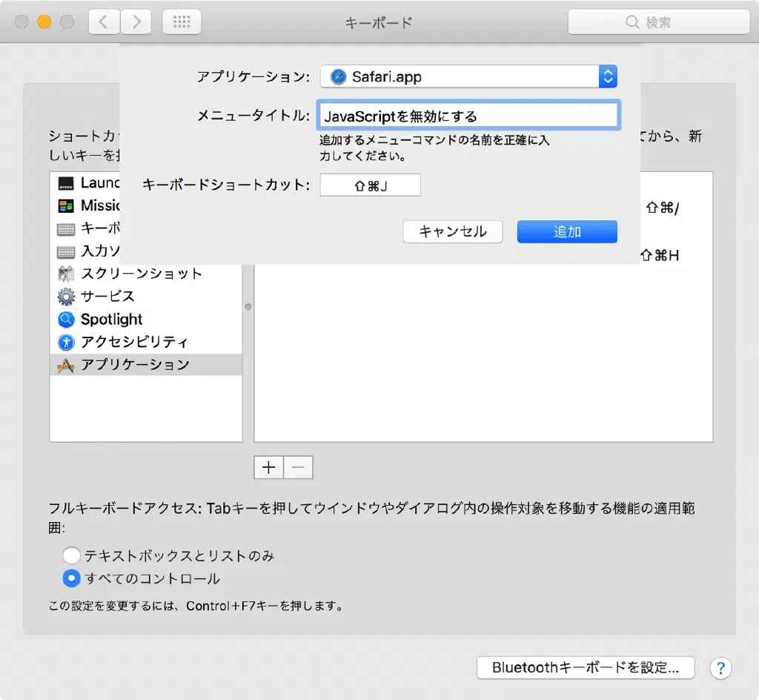
Task: Click the menu title text field
Action: 468,116
